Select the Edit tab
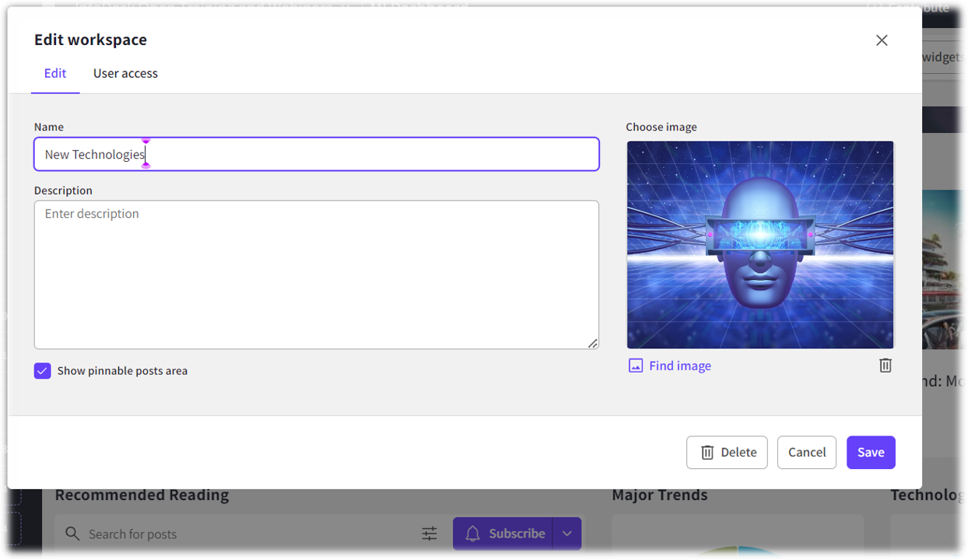 tap(55, 73)
